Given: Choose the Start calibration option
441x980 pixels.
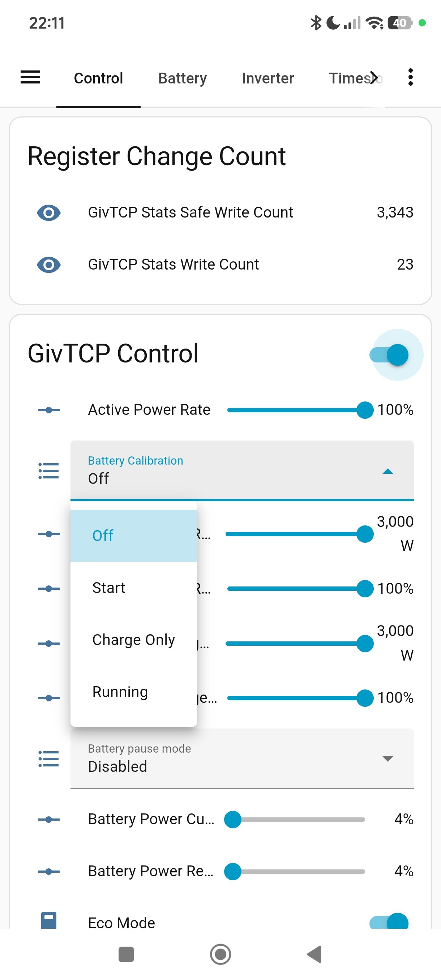Looking at the screenshot, I should 109,588.
